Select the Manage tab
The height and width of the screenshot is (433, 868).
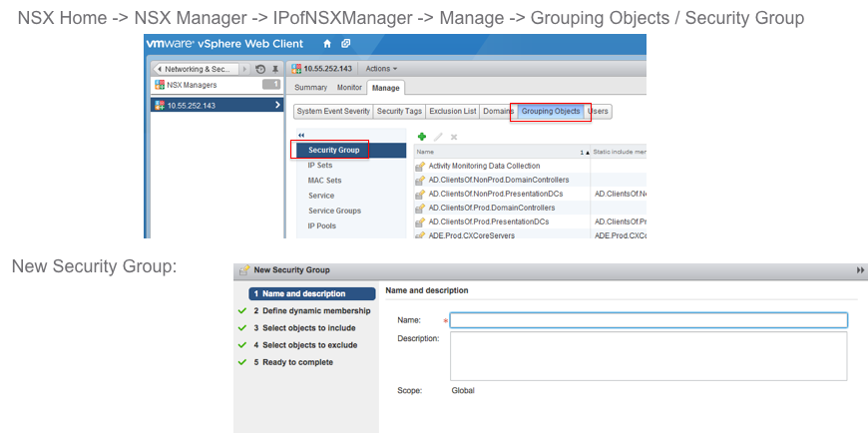pos(385,88)
